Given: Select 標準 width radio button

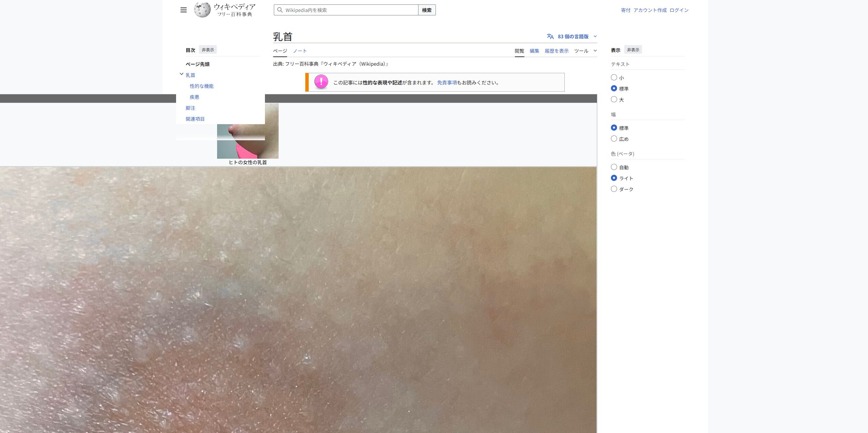Looking at the screenshot, I should coord(614,128).
